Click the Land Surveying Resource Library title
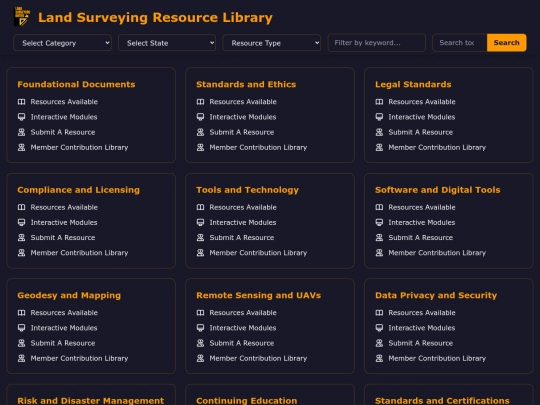Image resolution: width=540 pixels, height=405 pixels. (155, 17)
